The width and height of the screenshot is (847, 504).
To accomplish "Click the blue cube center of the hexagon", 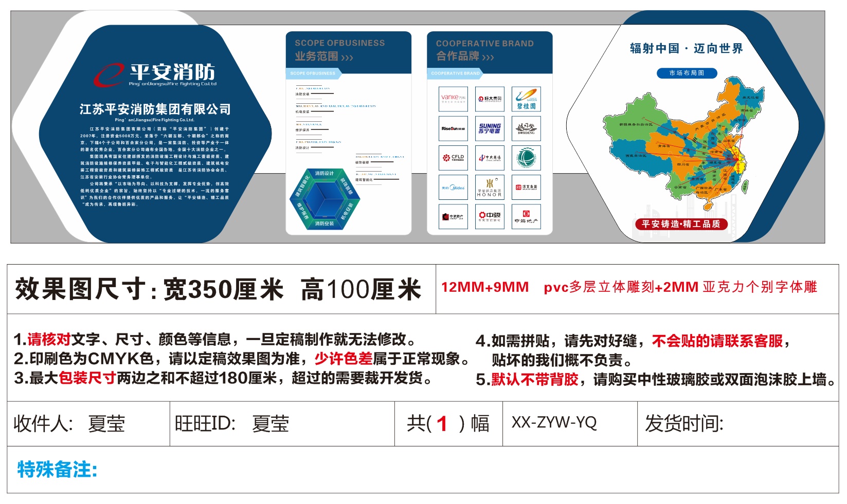I will click(x=325, y=199).
